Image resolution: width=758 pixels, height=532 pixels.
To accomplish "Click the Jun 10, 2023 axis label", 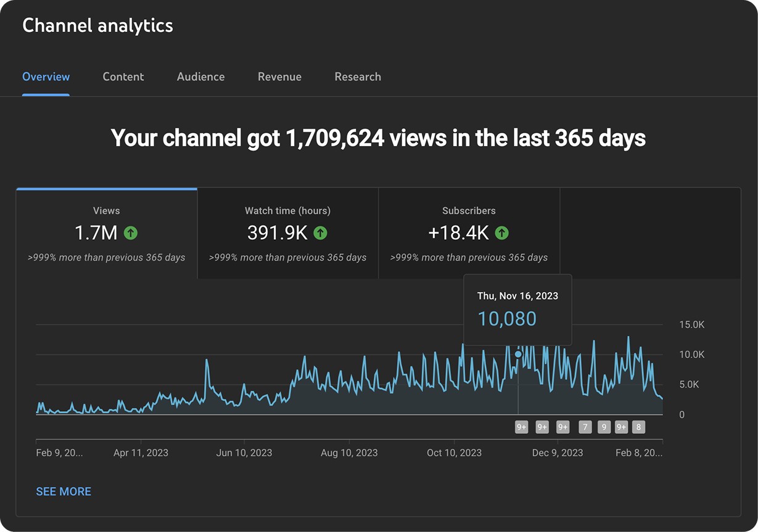I will click(x=244, y=452).
